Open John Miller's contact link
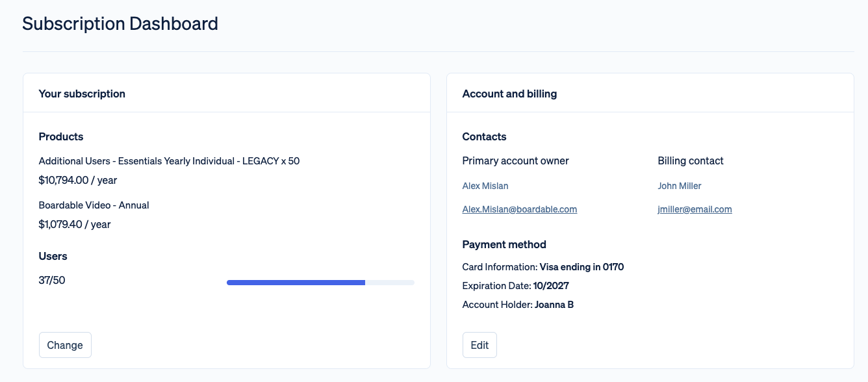The image size is (868, 382). pos(680,186)
